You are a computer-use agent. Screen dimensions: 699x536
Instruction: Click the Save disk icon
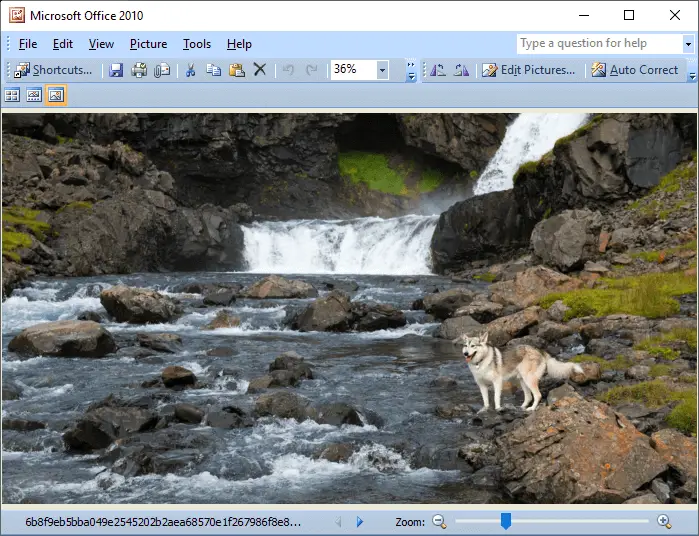pos(116,70)
